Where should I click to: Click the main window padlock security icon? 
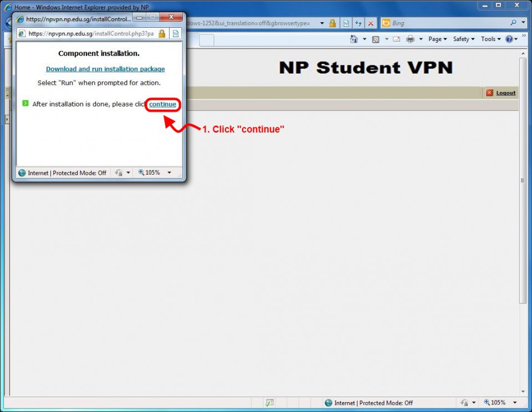[x=332, y=23]
